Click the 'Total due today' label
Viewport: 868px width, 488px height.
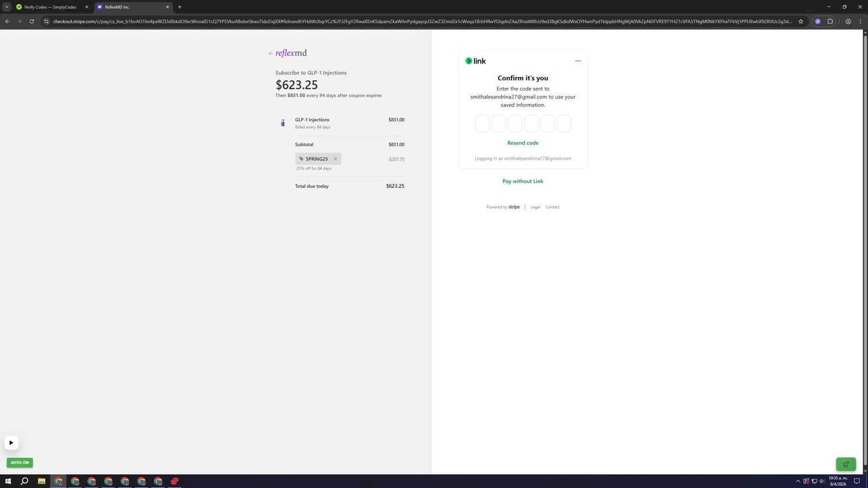tap(312, 186)
